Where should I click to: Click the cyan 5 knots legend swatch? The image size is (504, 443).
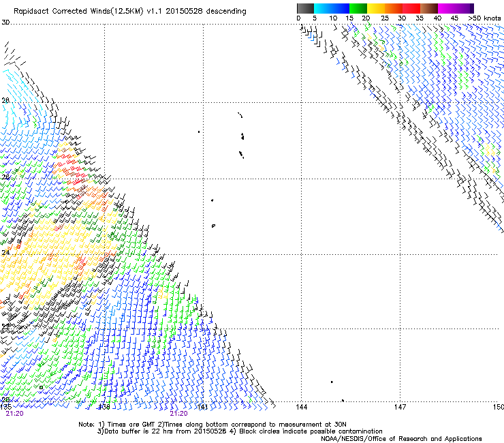click(323, 8)
